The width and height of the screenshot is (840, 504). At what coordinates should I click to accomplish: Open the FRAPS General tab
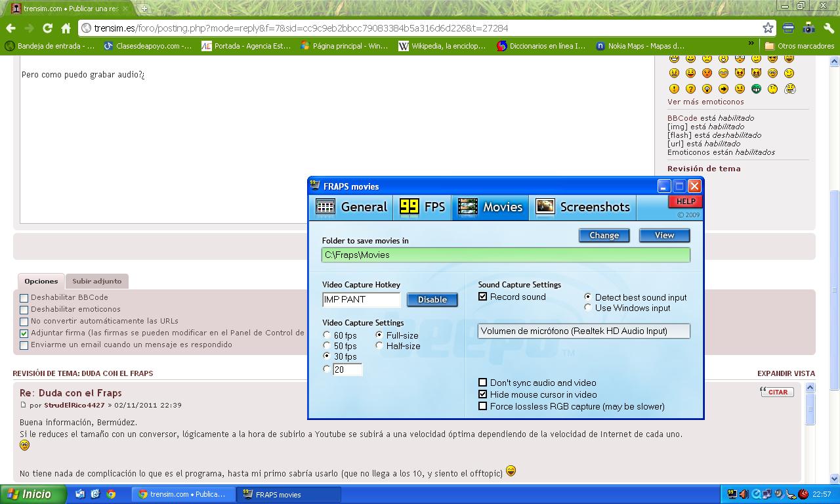(351, 207)
